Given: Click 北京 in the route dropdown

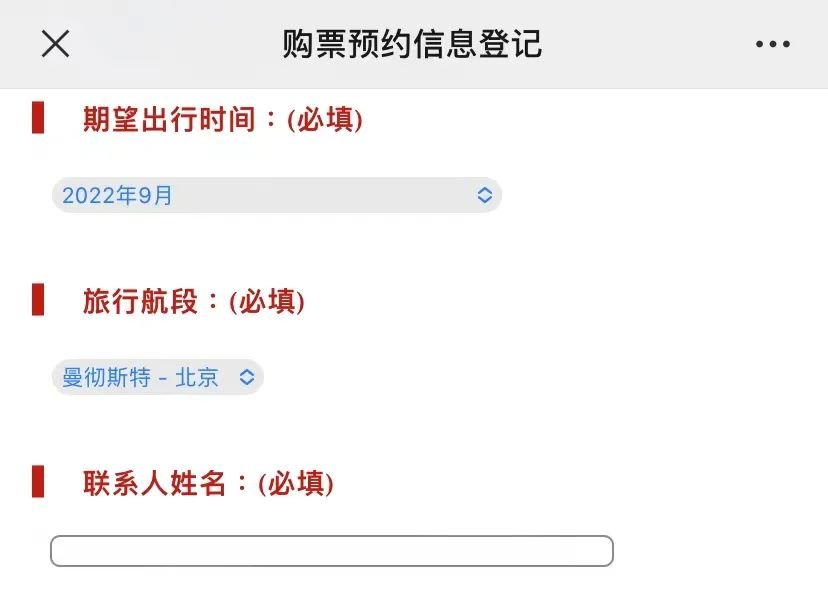Looking at the screenshot, I should point(197,377).
